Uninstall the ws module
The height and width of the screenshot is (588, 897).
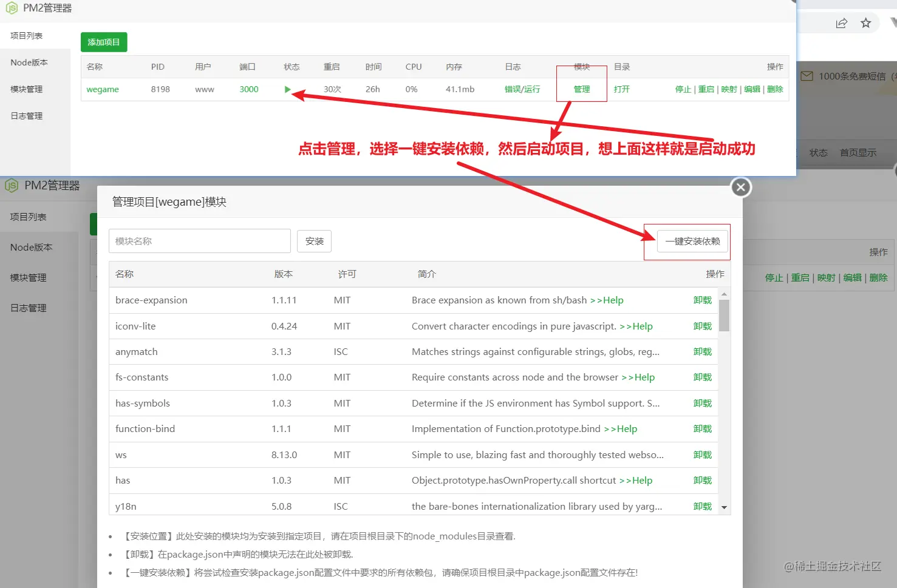(x=703, y=455)
